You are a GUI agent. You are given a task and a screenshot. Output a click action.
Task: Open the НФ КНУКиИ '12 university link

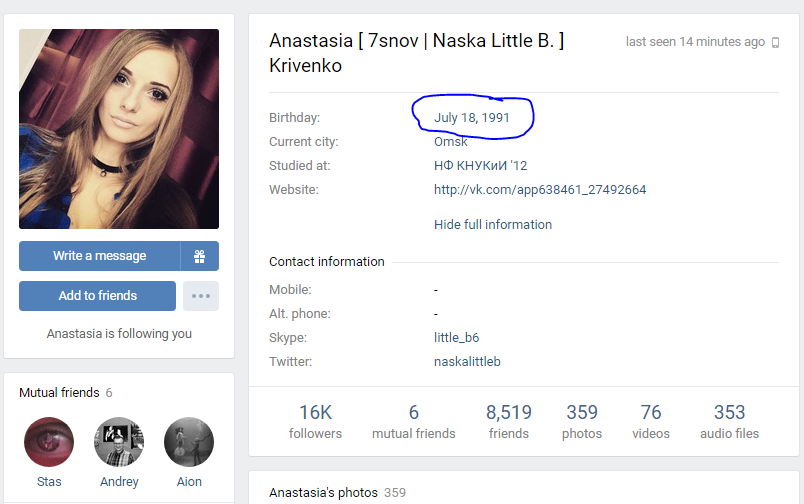pos(480,166)
